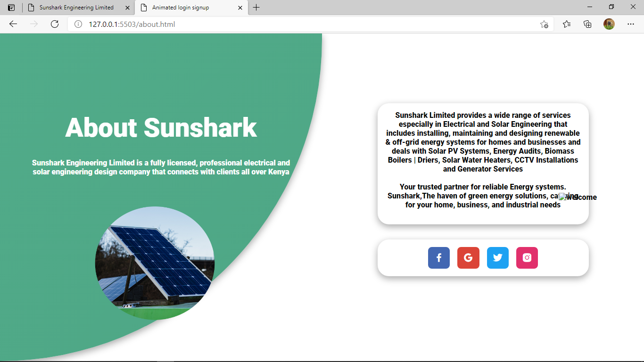
Task: Close the Sunshark Engineering Limited tab
Action: tap(127, 8)
